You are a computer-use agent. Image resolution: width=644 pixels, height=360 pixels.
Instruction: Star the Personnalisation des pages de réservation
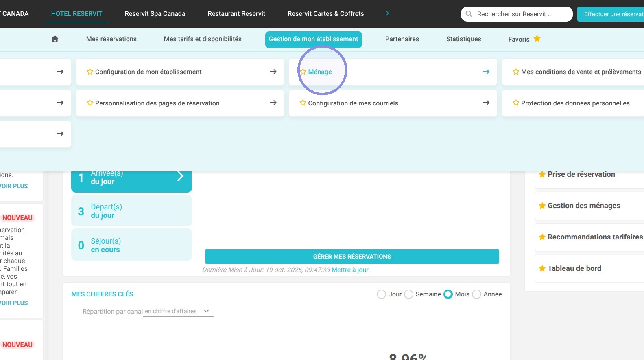(x=90, y=103)
